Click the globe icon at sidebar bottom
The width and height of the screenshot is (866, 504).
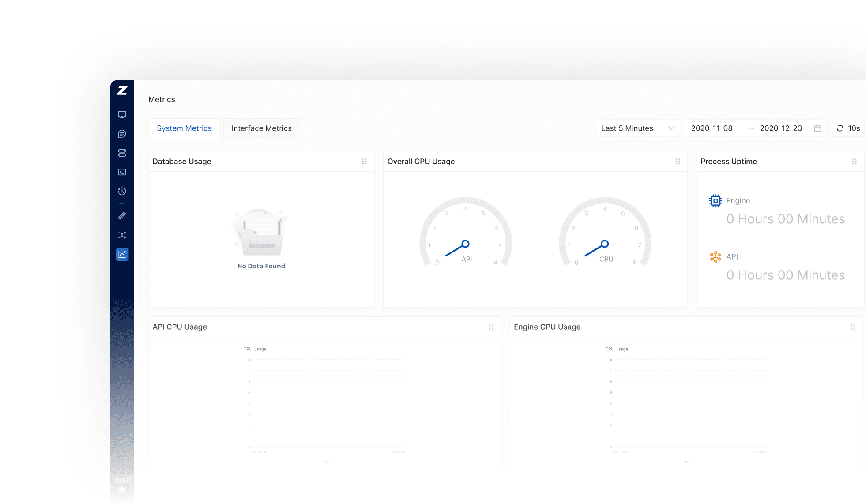click(x=122, y=490)
